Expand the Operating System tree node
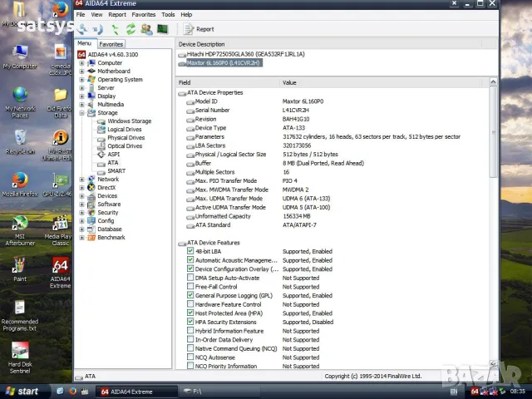 click(x=81, y=80)
